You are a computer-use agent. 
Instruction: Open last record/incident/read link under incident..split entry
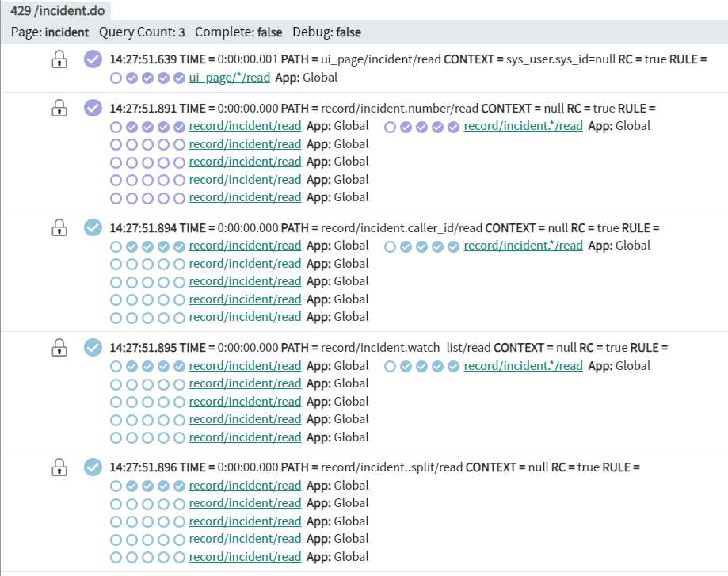[245, 557]
